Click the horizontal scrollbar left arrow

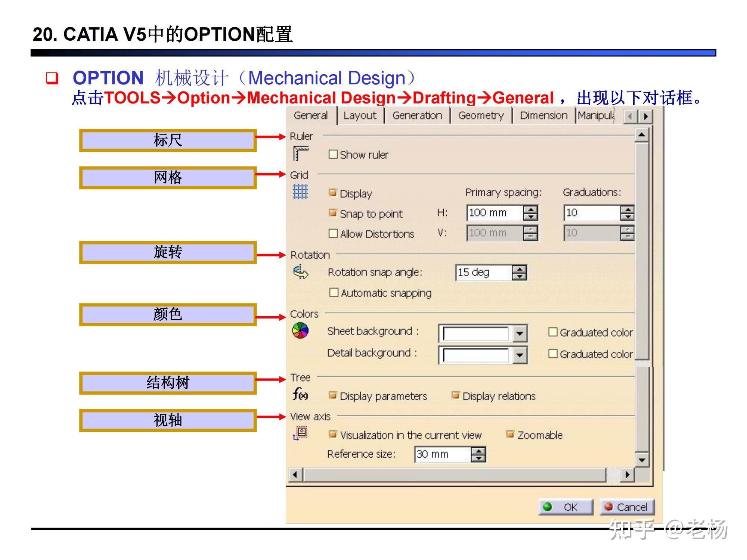[296, 475]
